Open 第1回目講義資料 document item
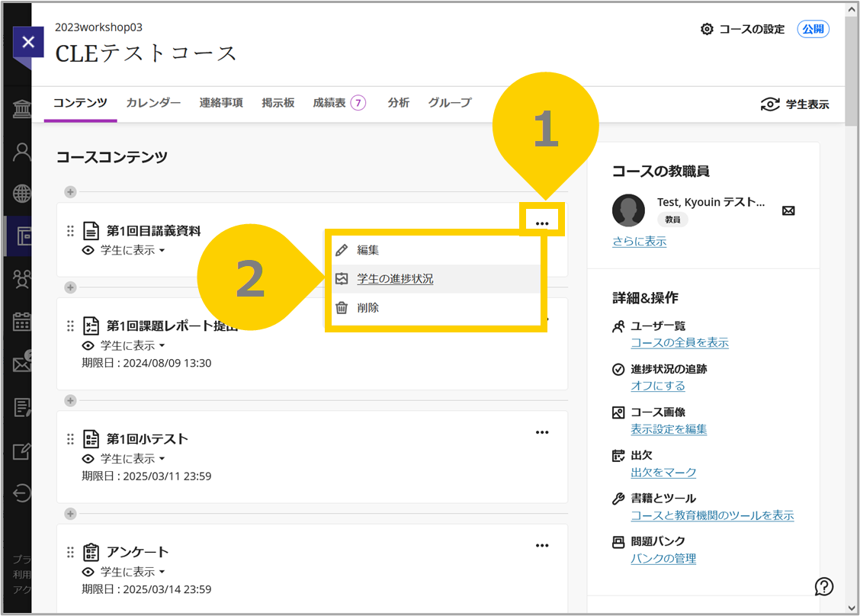This screenshot has height=616, width=860. [x=153, y=231]
